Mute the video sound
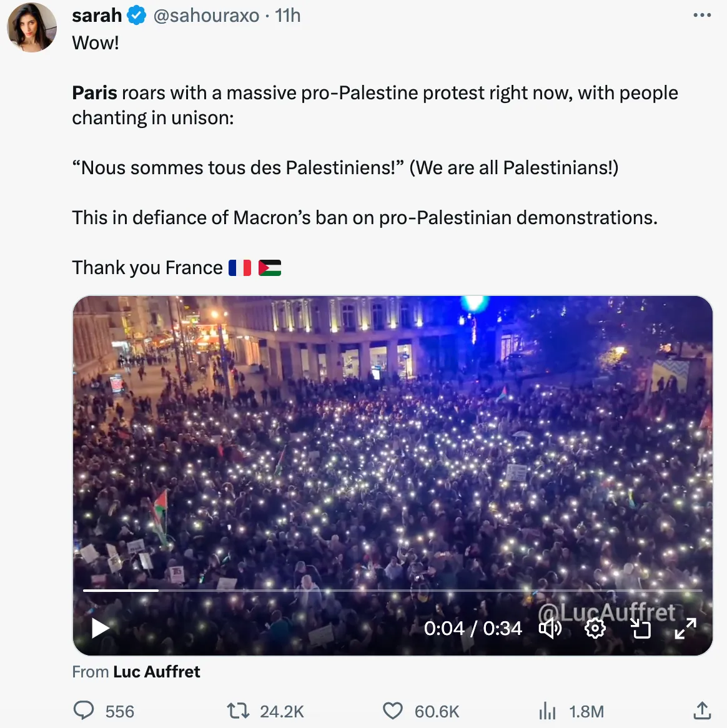The image size is (727, 728). point(550,628)
